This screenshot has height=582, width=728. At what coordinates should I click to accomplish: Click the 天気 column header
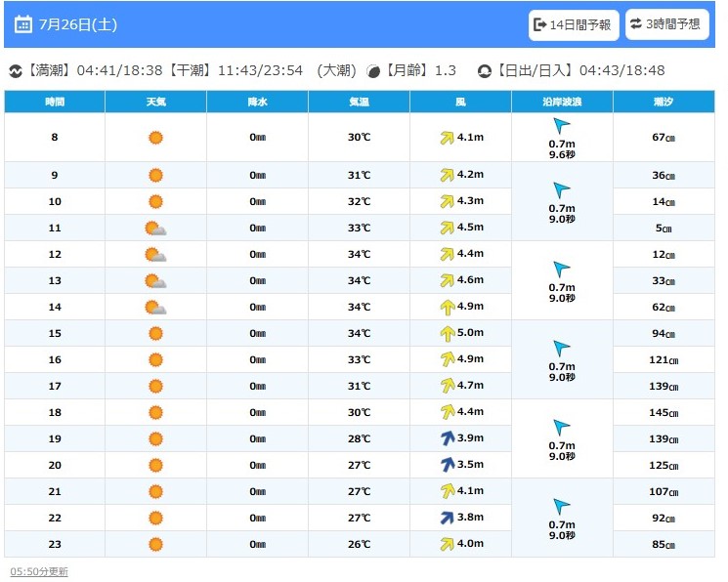click(x=156, y=102)
